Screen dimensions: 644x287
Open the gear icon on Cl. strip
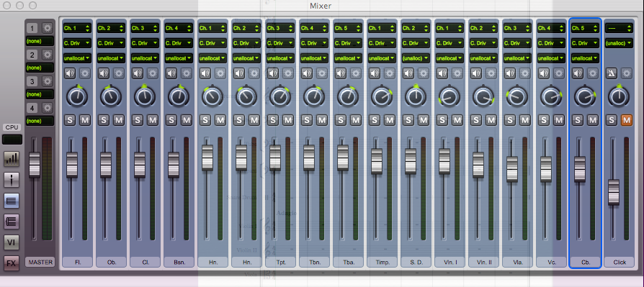[x=153, y=73]
